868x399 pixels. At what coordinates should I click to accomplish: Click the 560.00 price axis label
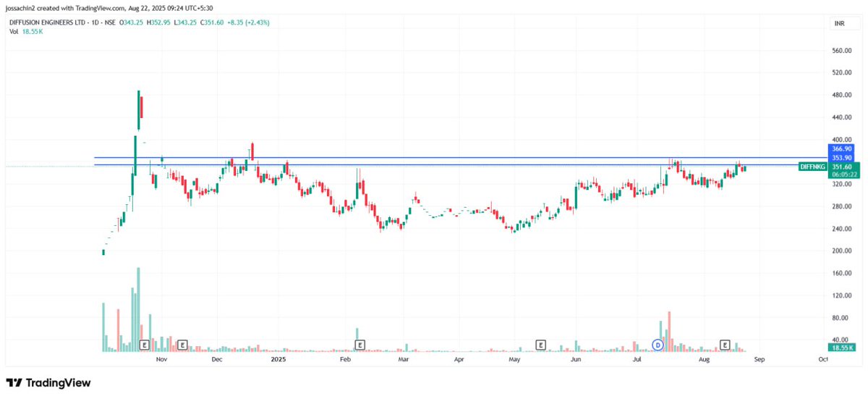coord(841,51)
